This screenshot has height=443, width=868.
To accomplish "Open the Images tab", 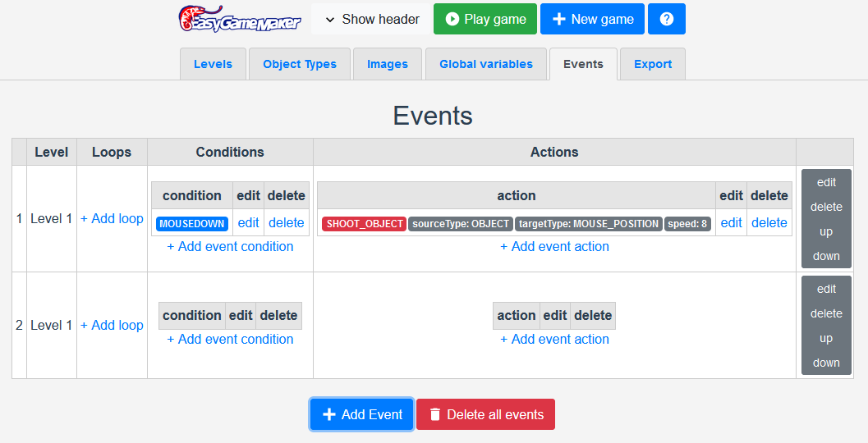I will pyautogui.click(x=388, y=64).
